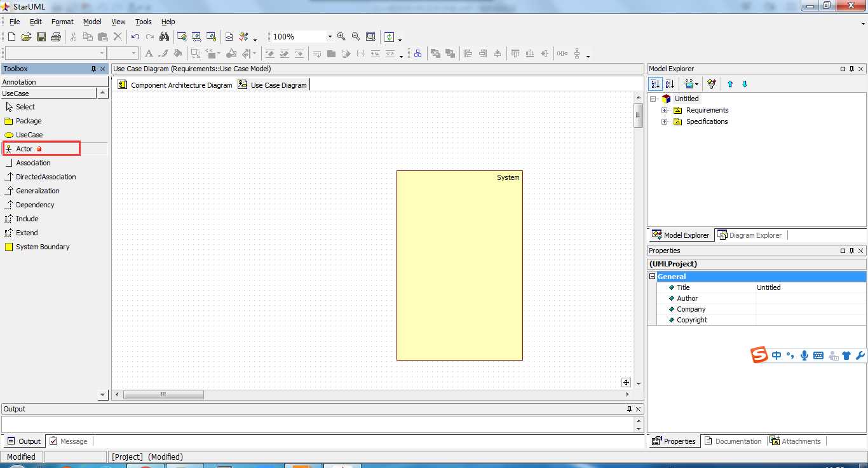Click Move Up arrow in Model Explorer
868x468 pixels.
pos(730,84)
